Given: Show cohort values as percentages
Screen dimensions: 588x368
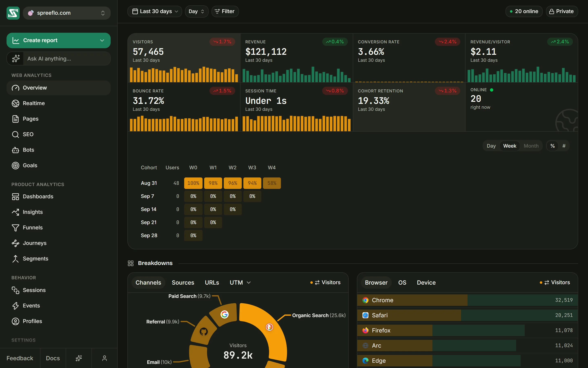Looking at the screenshot, I should (552, 146).
